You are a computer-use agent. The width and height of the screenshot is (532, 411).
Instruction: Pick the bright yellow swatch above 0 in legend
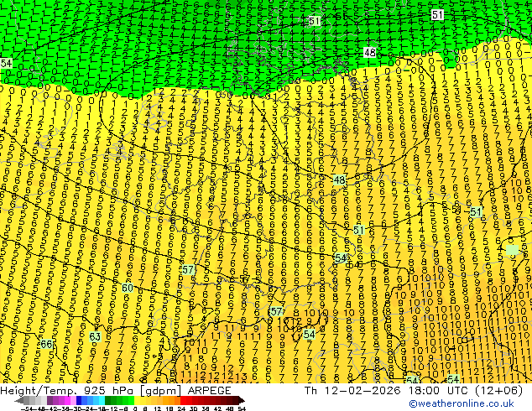click(137, 401)
